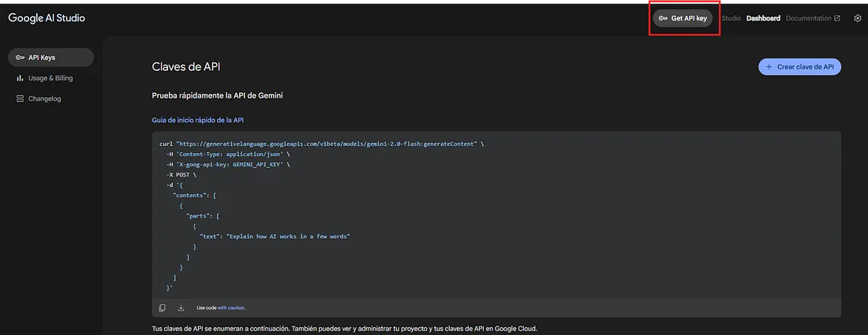The image size is (868, 335).
Task: Switch to the Dashboard tab
Action: coord(763,18)
